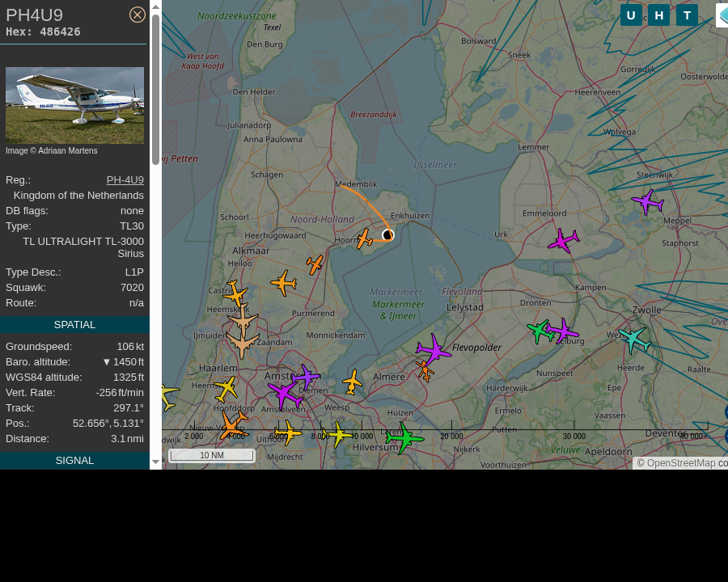The image size is (728, 582).
Task: Open the map layers selector icon
Action: (x=722, y=15)
